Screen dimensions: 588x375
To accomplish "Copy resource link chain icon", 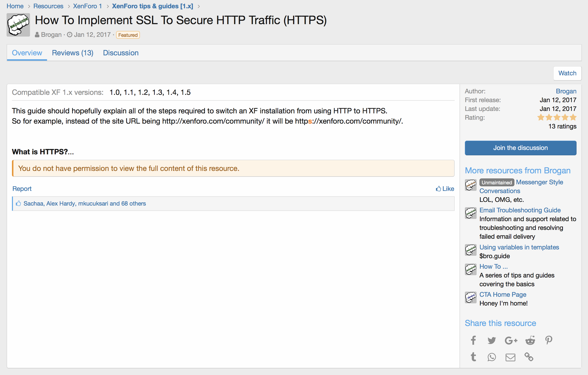I will tap(529, 357).
